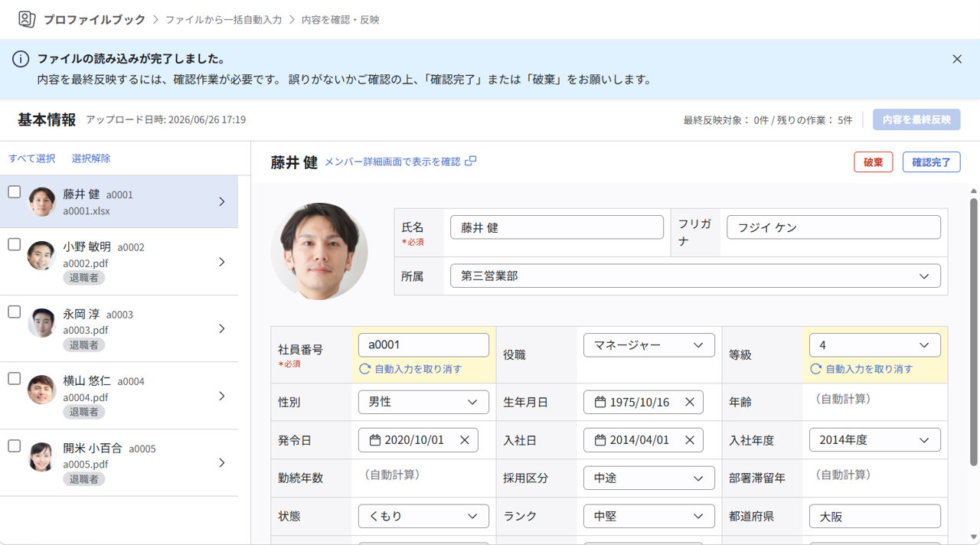980x545 pixels.
Task: Click 永岡 淳 avatar thumbnail
Action: (x=41, y=323)
